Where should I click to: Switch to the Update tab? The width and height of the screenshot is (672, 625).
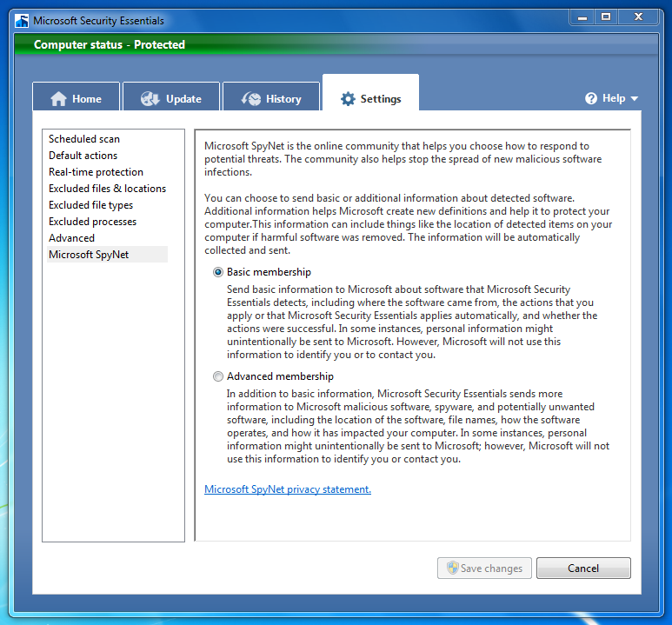point(171,96)
